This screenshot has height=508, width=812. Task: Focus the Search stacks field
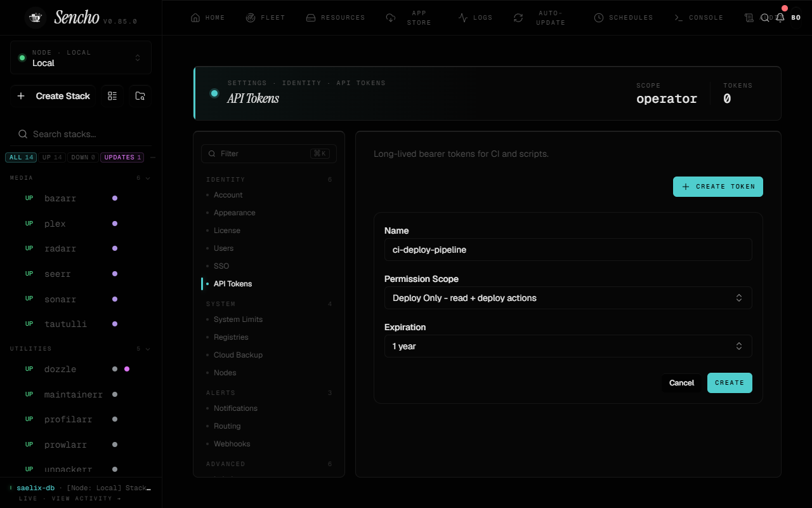tap(81, 134)
